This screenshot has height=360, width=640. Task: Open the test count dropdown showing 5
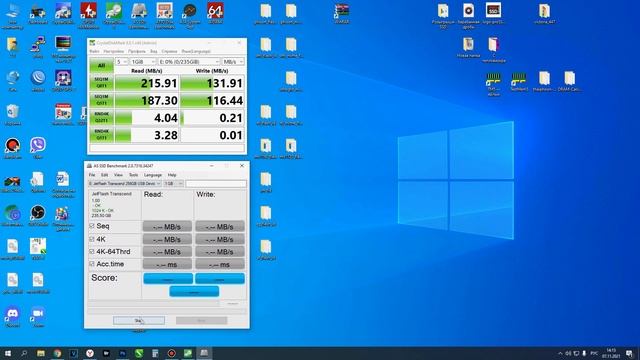122,62
